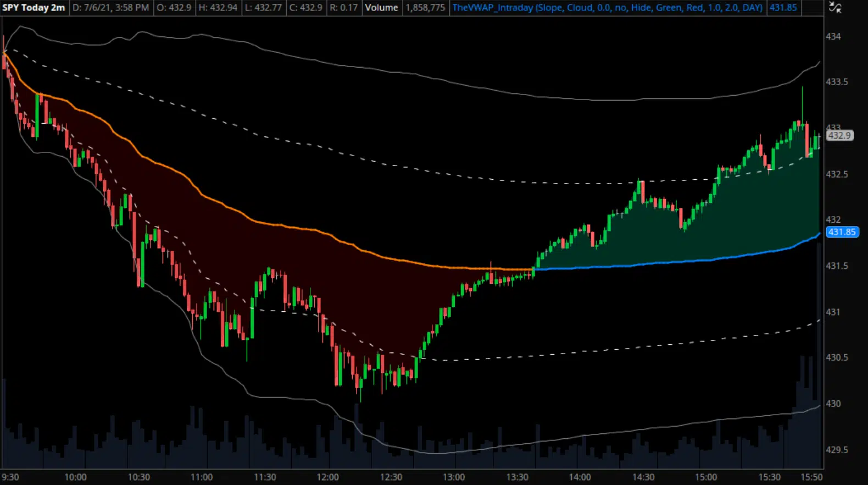Click the 10:00 time axis label
Screen dimensions: 868x485
point(75,477)
